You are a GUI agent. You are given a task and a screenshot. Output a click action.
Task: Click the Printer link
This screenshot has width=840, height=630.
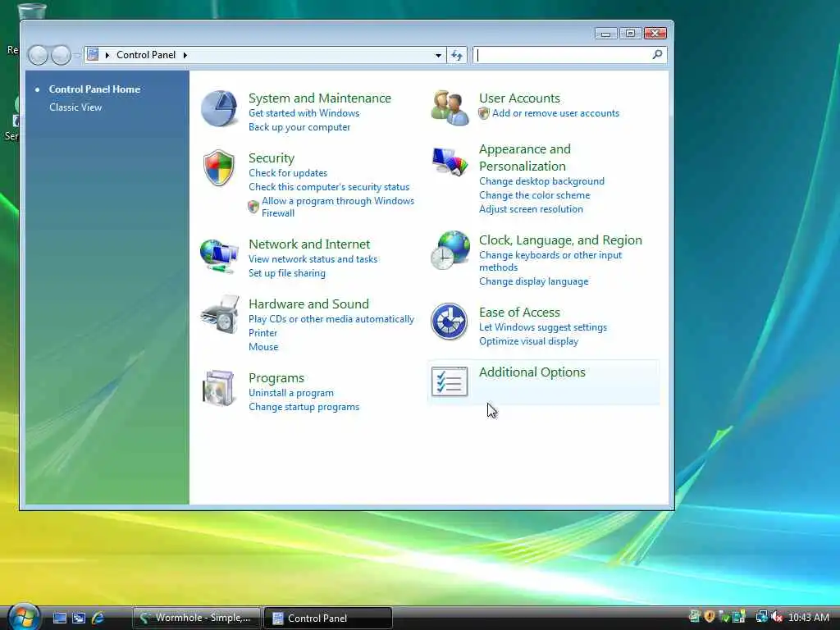pyautogui.click(x=262, y=333)
